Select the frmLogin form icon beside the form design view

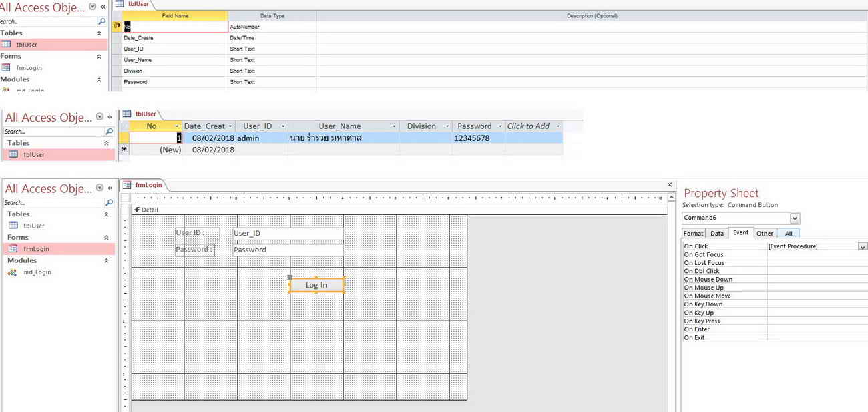click(13, 249)
